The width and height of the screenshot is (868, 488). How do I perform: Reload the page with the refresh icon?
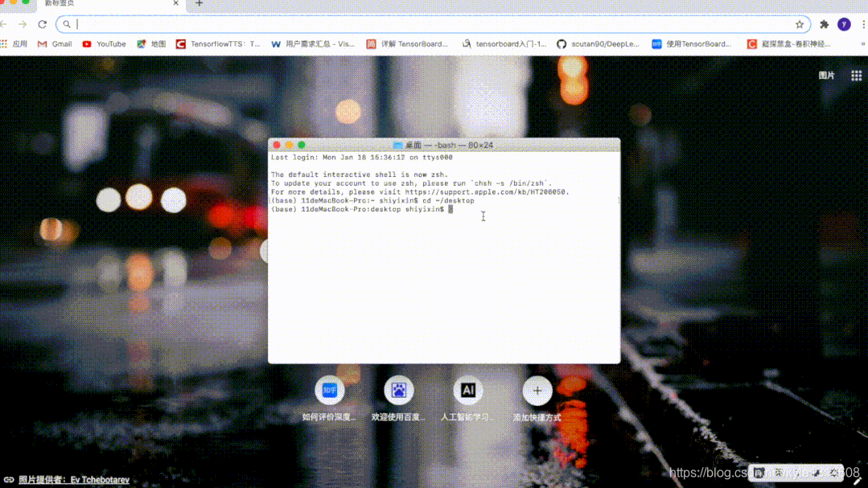[43, 24]
